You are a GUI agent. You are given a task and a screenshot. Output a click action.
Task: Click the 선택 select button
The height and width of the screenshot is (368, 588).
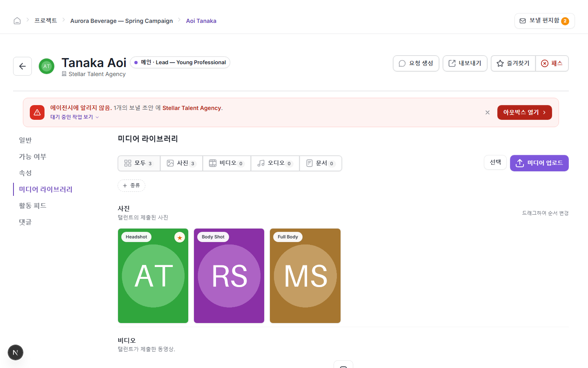click(x=495, y=162)
